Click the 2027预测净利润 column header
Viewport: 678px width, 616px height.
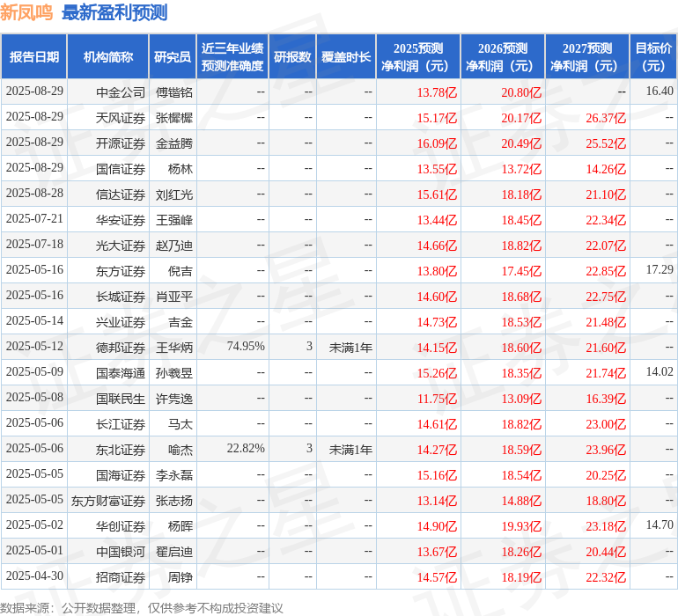click(587, 57)
